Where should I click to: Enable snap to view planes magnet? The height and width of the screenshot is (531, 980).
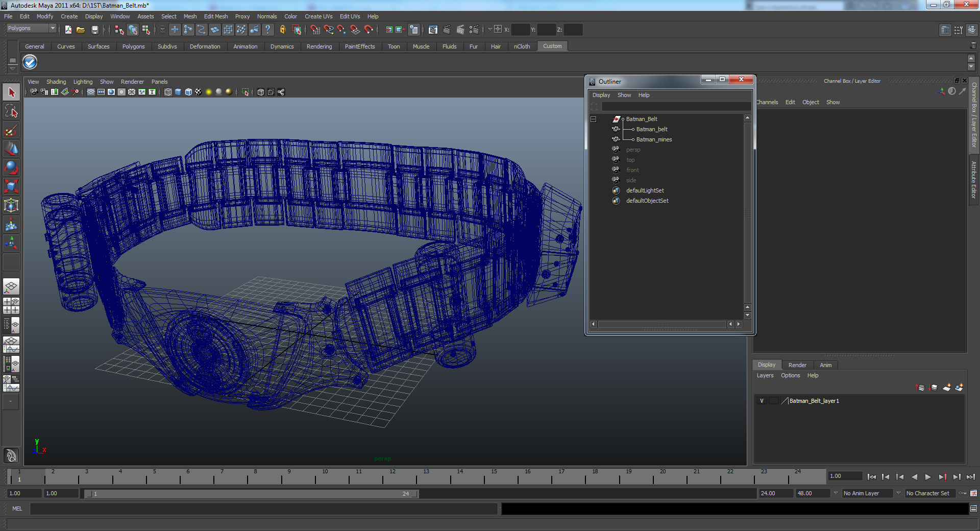tap(355, 30)
